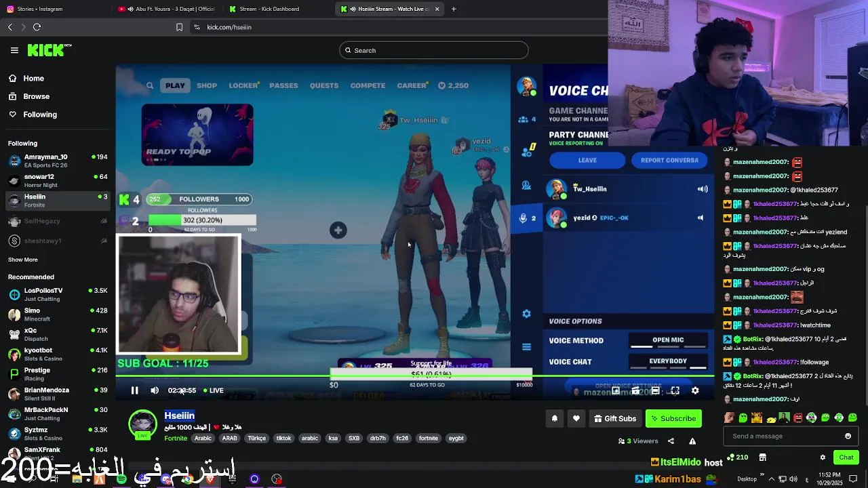This screenshot has height=488, width=868.
Task: Open Windows volume control in tray
Action: (793, 479)
